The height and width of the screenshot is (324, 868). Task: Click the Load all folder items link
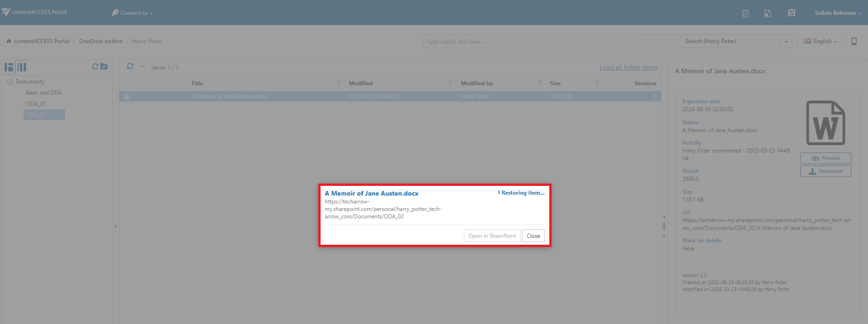point(628,68)
